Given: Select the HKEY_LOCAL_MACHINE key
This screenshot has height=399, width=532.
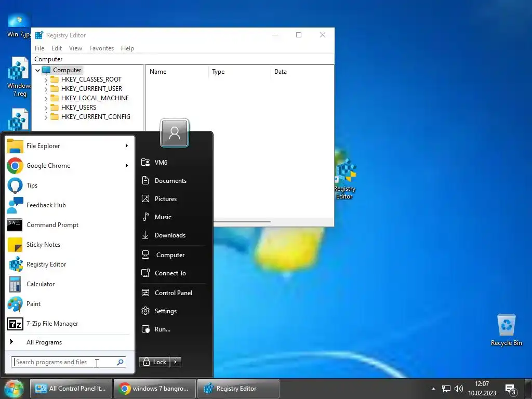Looking at the screenshot, I should 95,98.
